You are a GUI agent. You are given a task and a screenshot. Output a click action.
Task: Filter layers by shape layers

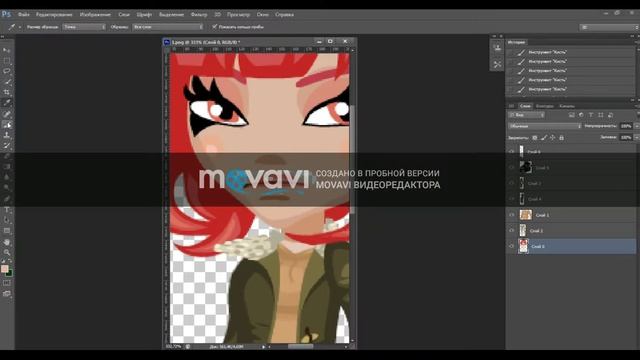(x=601, y=115)
